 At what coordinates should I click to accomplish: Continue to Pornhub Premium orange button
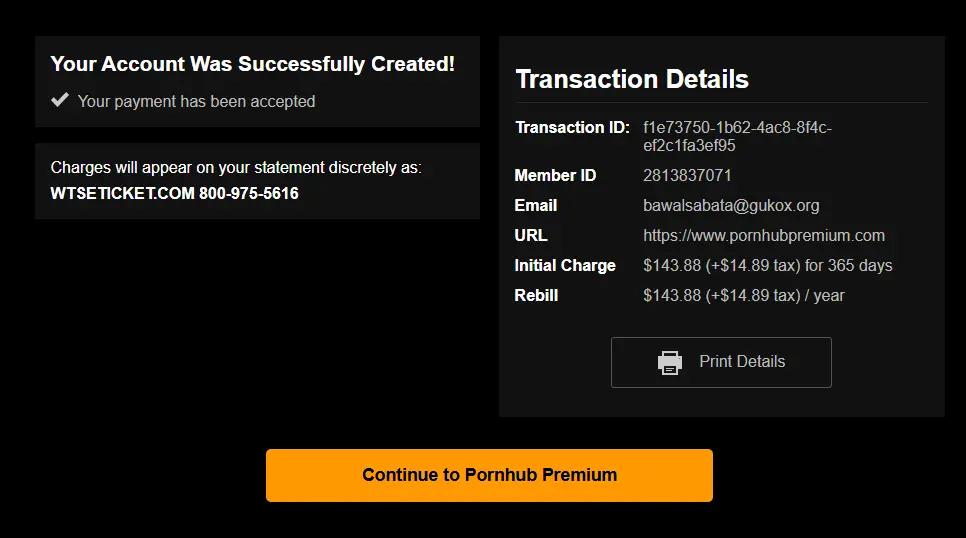pyautogui.click(x=489, y=475)
